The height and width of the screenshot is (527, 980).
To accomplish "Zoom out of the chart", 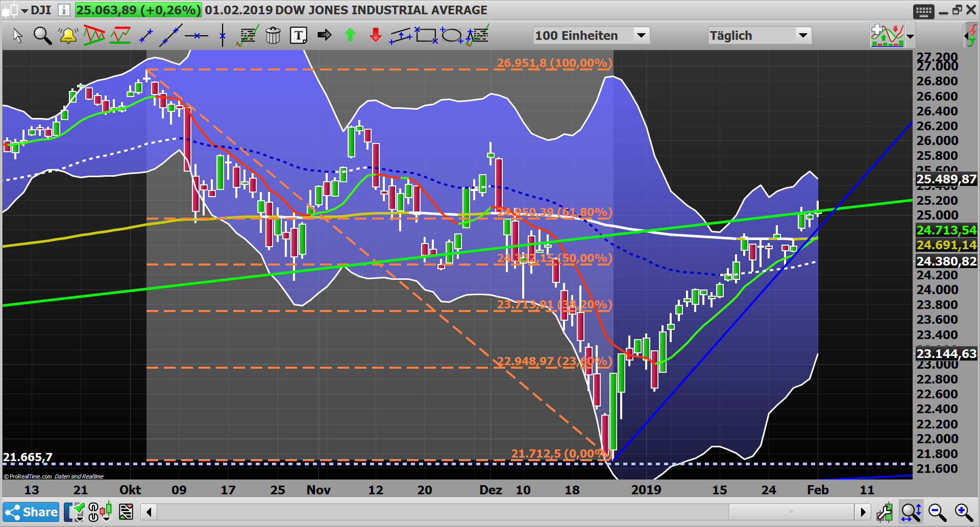I will point(938,512).
